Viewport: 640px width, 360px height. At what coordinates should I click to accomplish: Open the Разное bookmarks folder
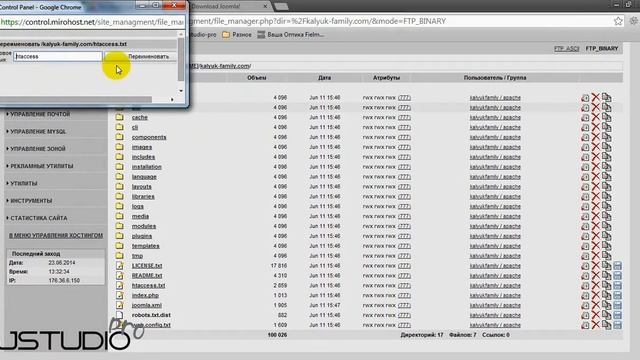tap(237, 35)
